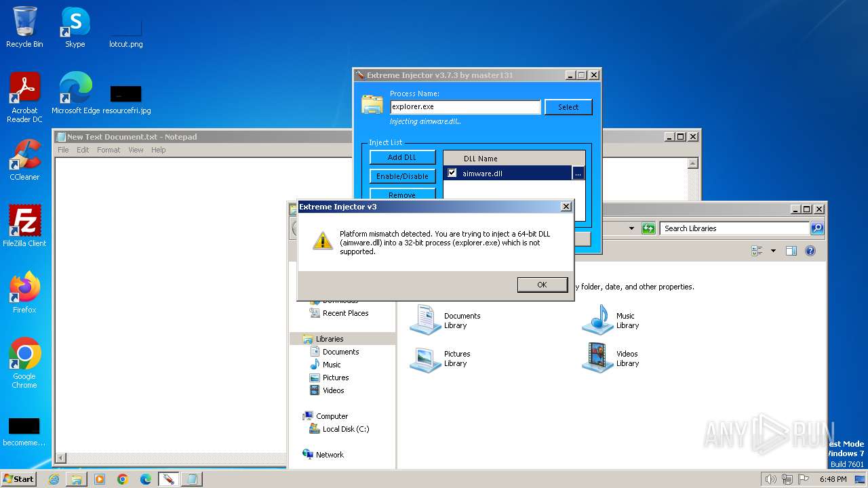Open Notepad Help menu
The height and width of the screenshot is (488, 868).
(x=158, y=150)
